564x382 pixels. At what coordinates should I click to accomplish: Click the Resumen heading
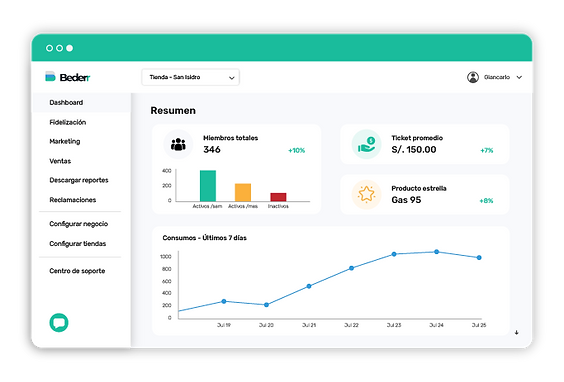(x=173, y=111)
